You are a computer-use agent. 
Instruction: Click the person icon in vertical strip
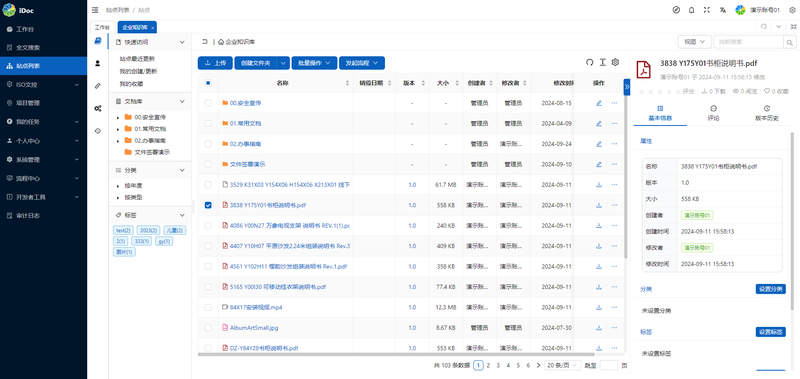98,63
